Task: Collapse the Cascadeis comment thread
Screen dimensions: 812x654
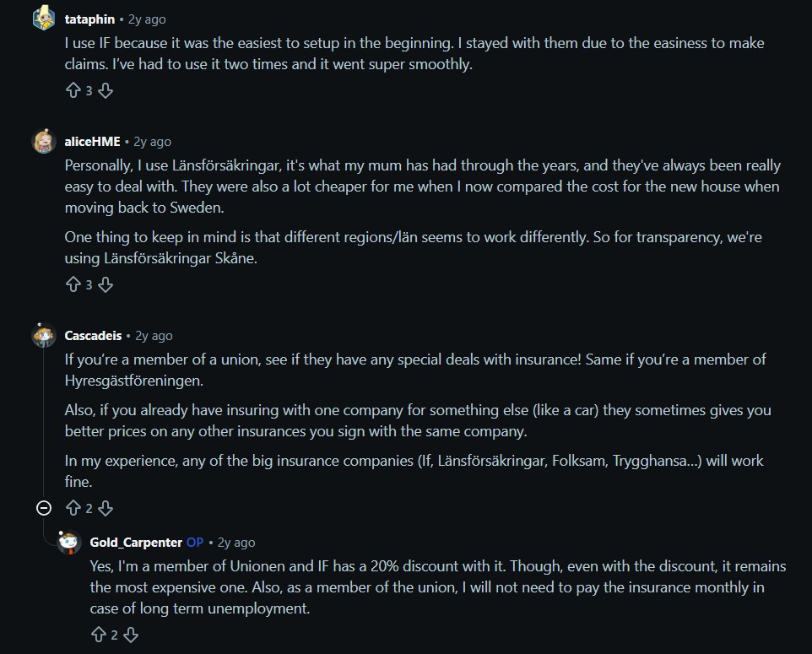Action: click(44, 508)
